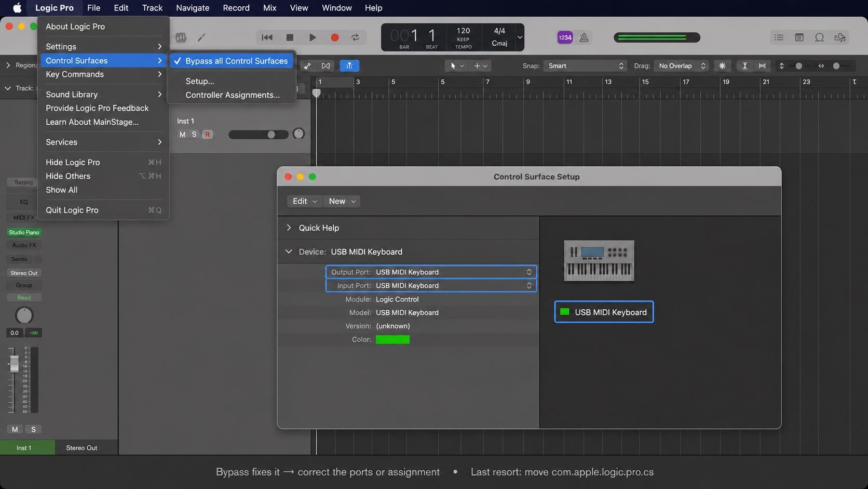The height and width of the screenshot is (489, 868).
Task: Select USB MIDI Keyboard device label
Action: [x=604, y=312]
